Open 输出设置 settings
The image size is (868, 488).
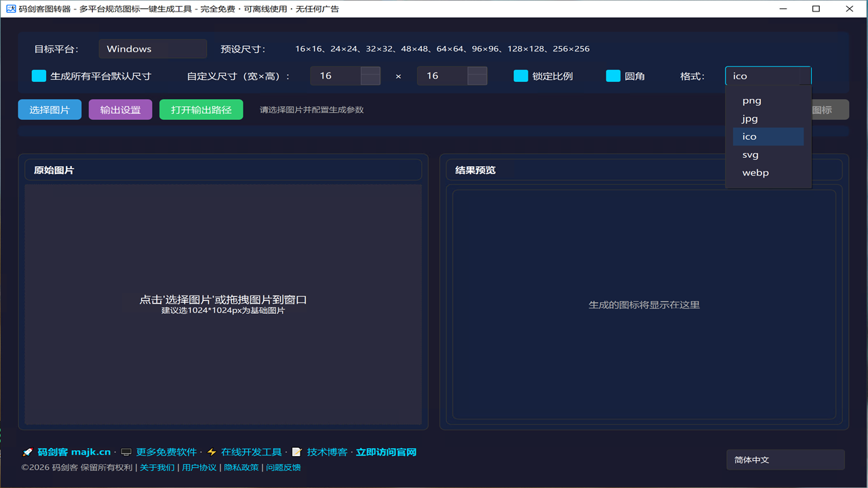pyautogui.click(x=121, y=110)
